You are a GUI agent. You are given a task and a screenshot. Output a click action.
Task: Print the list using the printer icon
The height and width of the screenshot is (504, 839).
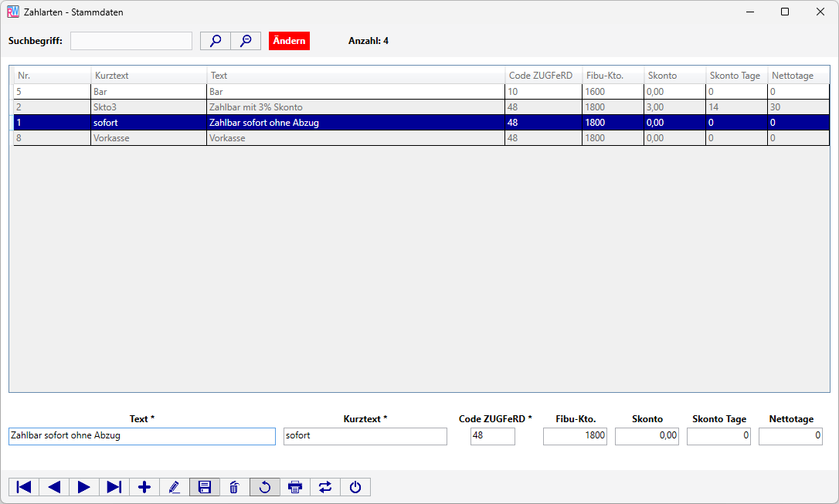tap(295, 487)
